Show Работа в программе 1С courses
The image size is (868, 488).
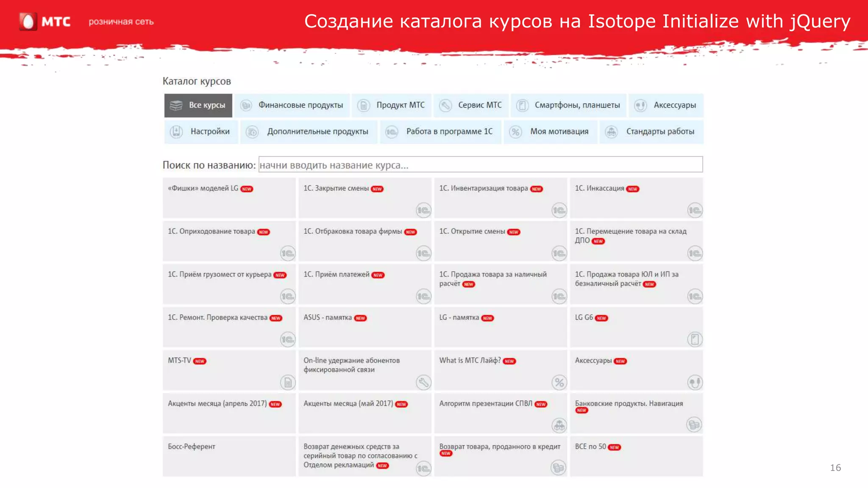coord(440,132)
